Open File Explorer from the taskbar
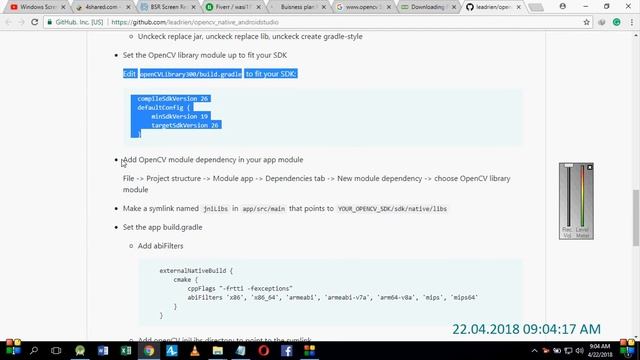 pyautogui.click(x=218, y=351)
